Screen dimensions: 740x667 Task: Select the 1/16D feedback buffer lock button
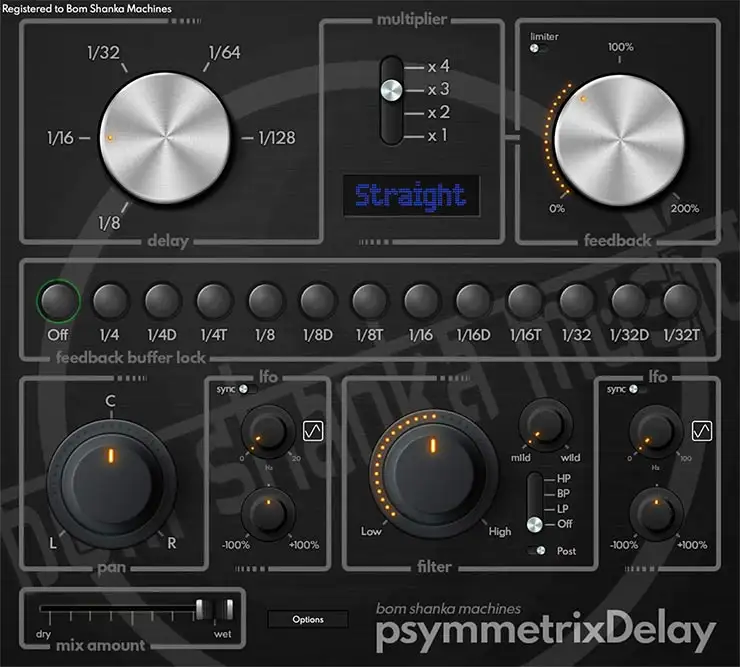click(x=473, y=301)
